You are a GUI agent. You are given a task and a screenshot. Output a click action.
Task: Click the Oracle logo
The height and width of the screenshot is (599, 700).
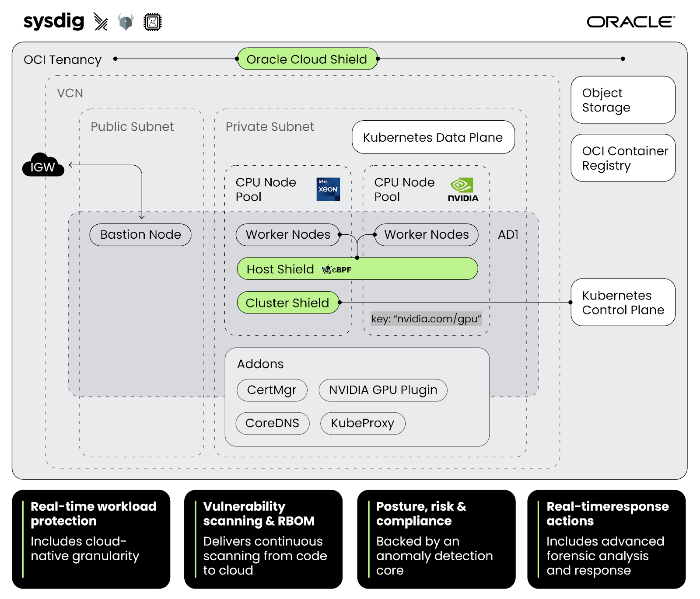631,22
